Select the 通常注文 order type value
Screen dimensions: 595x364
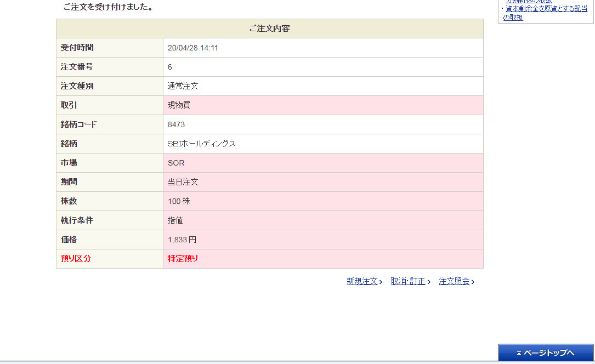[x=183, y=86]
